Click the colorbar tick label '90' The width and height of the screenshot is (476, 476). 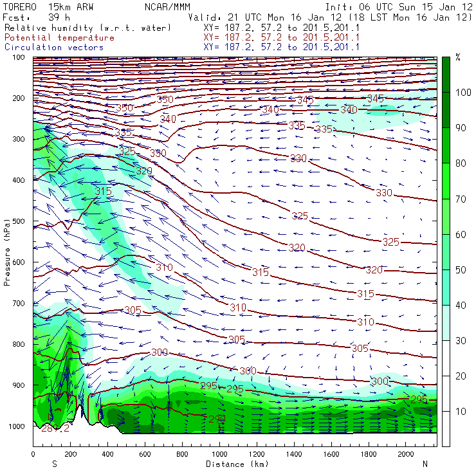[x=461, y=128]
